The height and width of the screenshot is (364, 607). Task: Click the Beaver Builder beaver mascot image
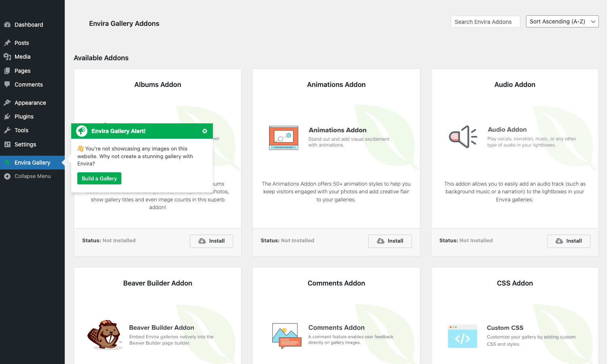click(x=105, y=335)
